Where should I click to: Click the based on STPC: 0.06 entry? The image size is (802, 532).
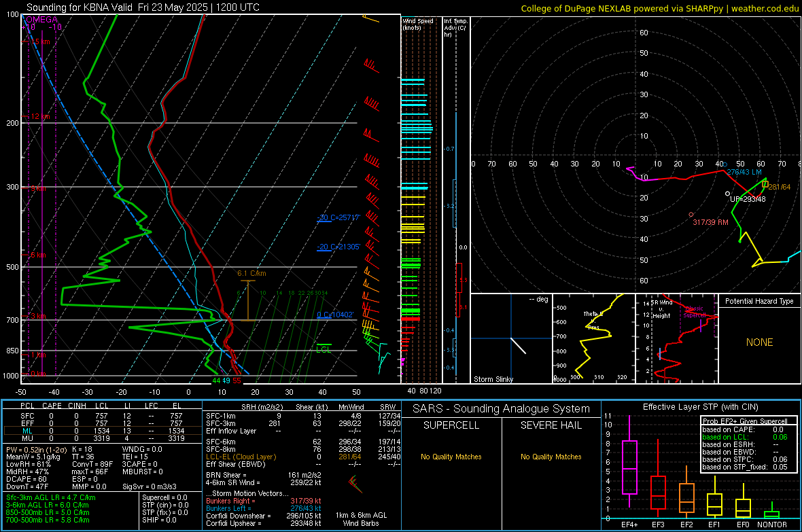745,459
